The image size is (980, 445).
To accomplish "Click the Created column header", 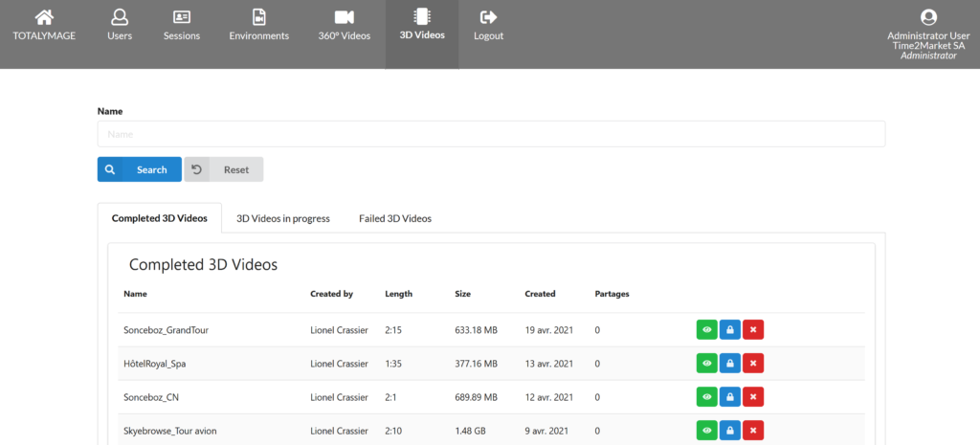I will point(540,294).
